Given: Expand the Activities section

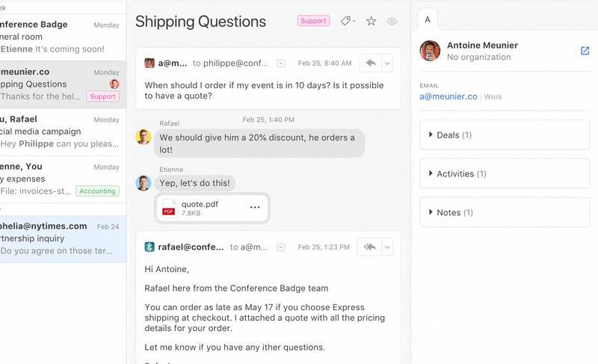Looking at the screenshot, I should click(x=505, y=173).
